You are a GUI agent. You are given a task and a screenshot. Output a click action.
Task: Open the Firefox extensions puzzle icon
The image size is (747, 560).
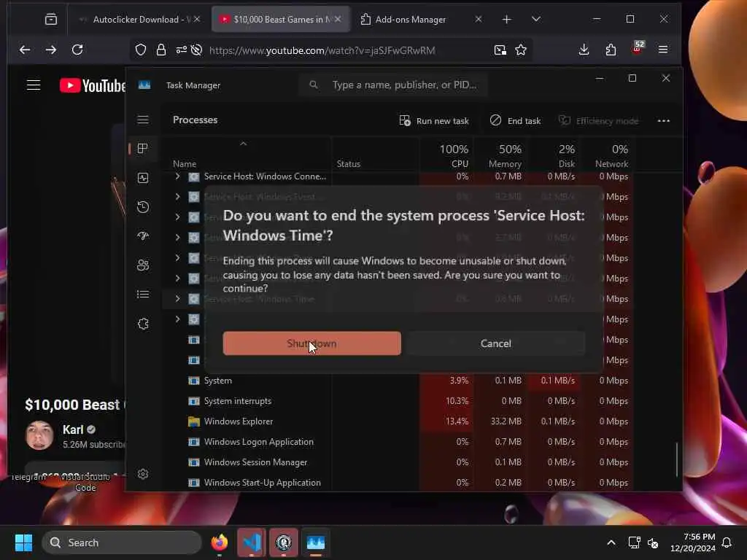click(x=611, y=50)
